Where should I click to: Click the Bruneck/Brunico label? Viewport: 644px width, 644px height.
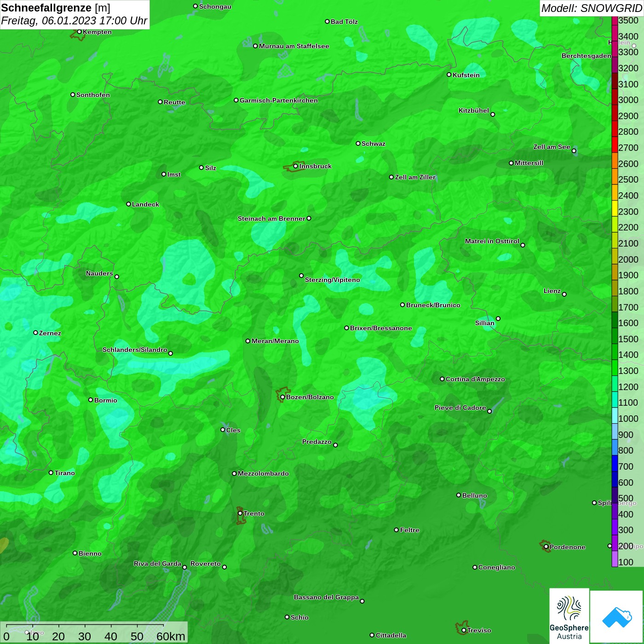(433, 305)
